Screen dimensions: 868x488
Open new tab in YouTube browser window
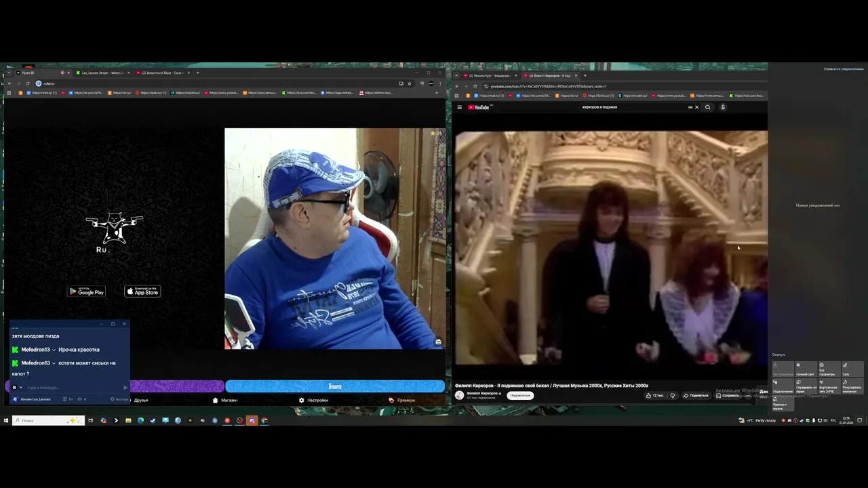[x=587, y=75]
